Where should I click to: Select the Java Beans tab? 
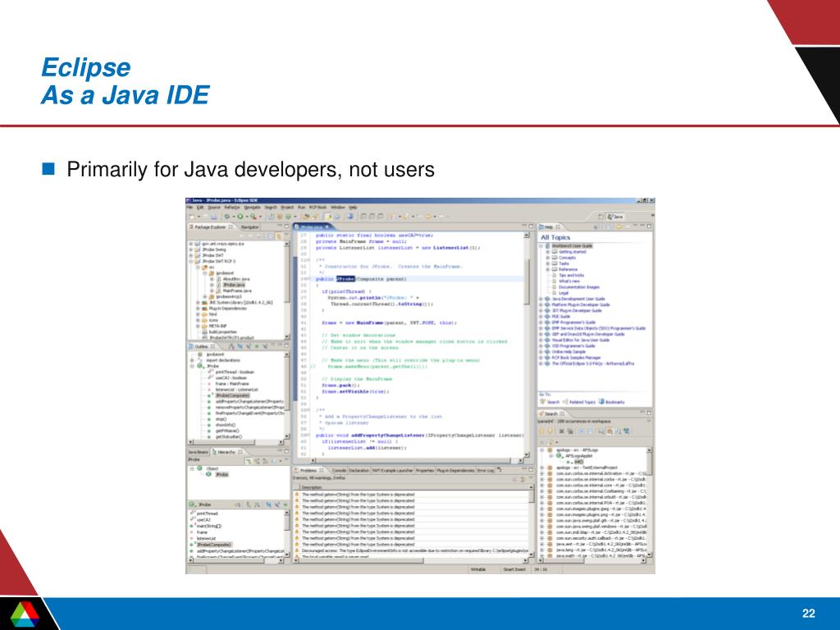[199, 452]
